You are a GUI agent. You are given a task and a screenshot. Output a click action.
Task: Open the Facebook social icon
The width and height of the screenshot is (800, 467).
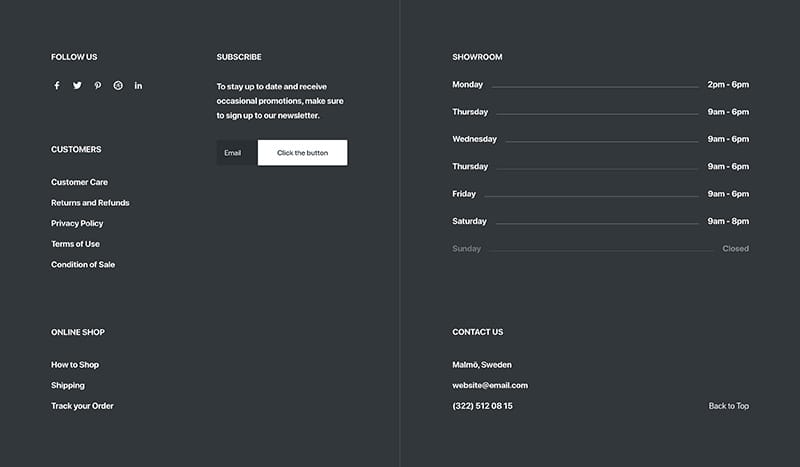(56, 86)
